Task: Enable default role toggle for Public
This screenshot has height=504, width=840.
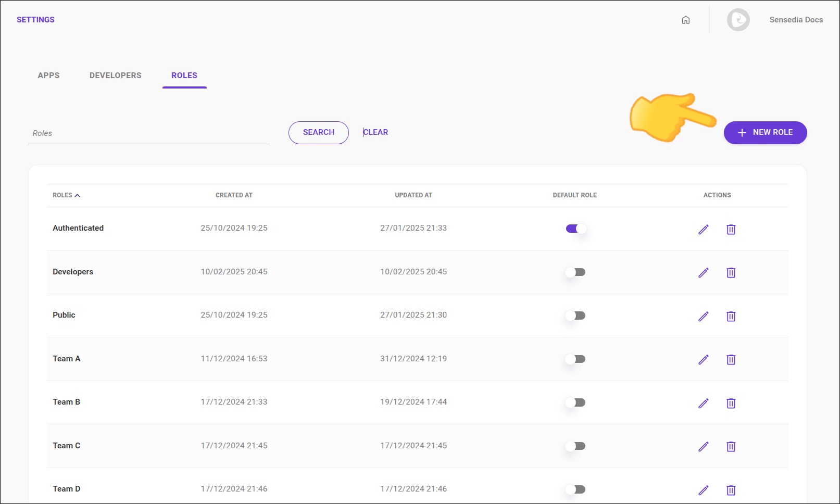Action: (x=574, y=315)
